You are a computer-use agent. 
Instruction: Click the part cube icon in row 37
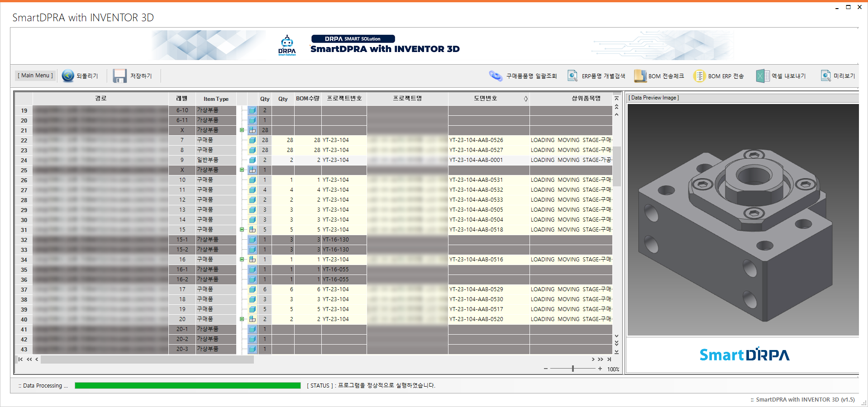(x=253, y=289)
